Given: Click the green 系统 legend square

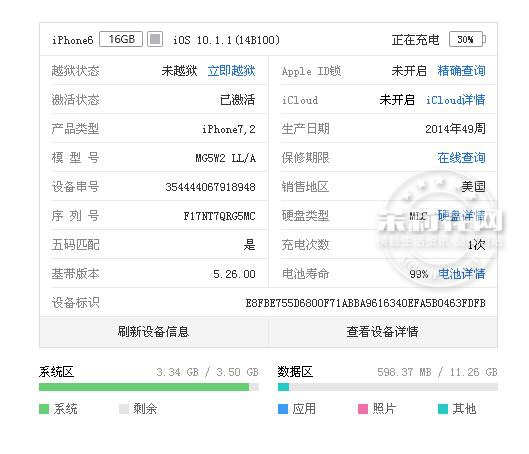Looking at the screenshot, I should coord(44,409).
